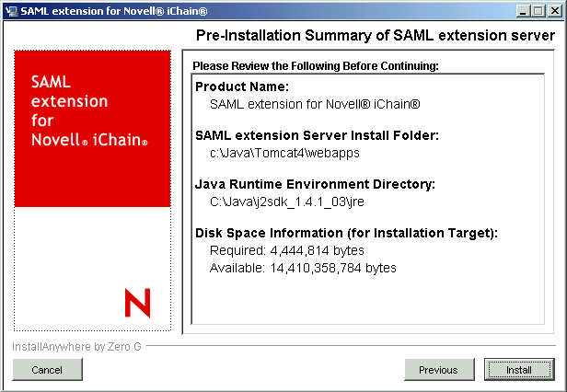
Task: Minimize the installer window
Action: tap(523, 11)
